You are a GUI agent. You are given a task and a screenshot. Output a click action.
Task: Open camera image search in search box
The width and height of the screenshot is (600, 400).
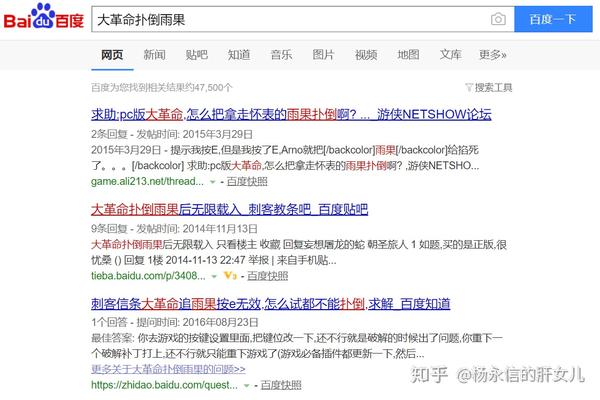click(498, 19)
